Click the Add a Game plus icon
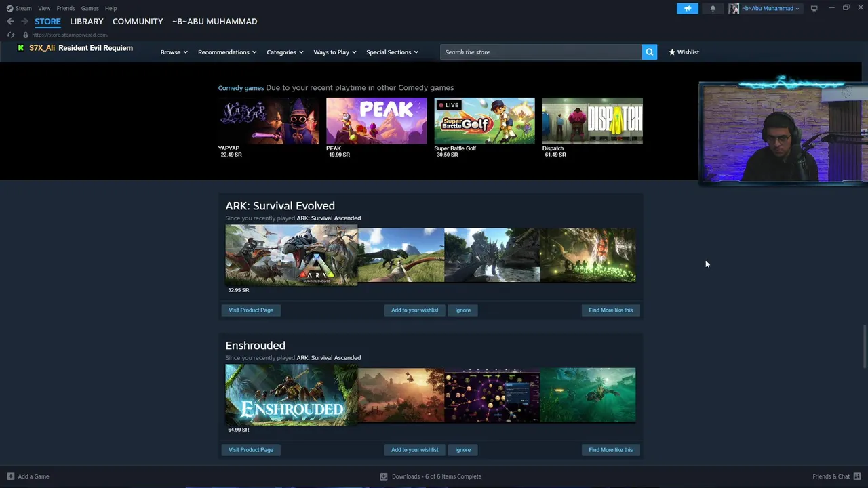Image resolution: width=868 pixels, height=488 pixels. tap(10, 476)
